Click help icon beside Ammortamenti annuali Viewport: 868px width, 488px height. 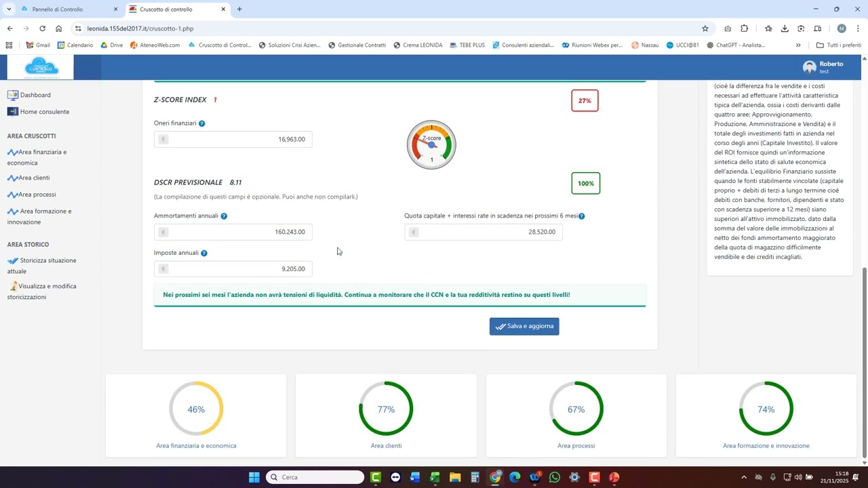coord(224,216)
